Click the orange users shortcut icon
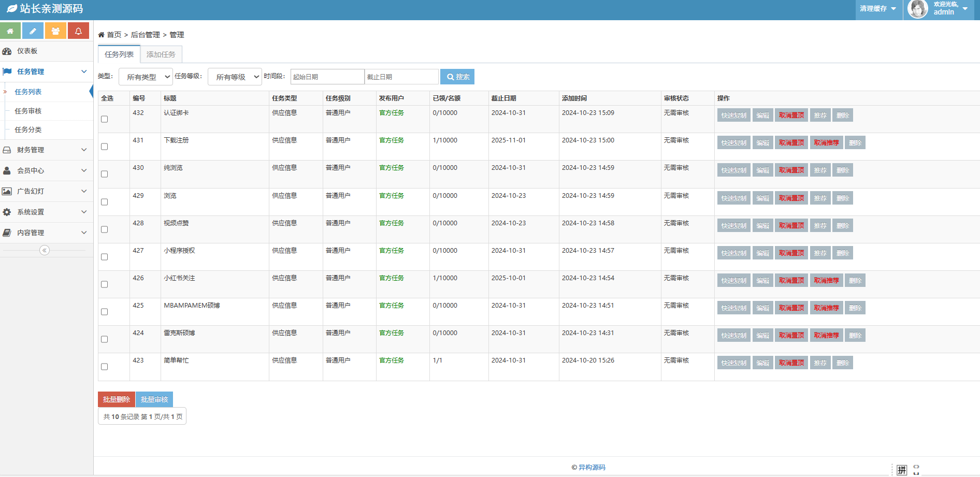The height and width of the screenshot is (477, 980). point(55,31)
